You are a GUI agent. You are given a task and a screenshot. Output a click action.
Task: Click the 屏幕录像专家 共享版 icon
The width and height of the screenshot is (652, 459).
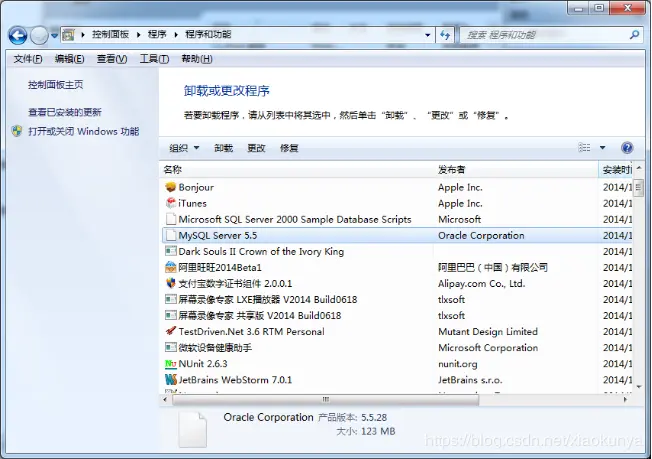tap(170, 315)
